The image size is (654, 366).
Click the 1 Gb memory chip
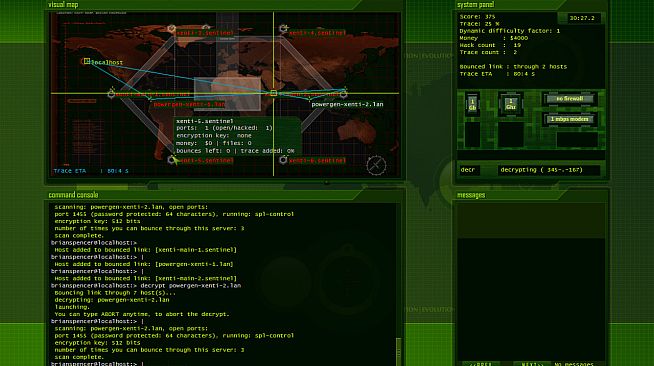472,104
